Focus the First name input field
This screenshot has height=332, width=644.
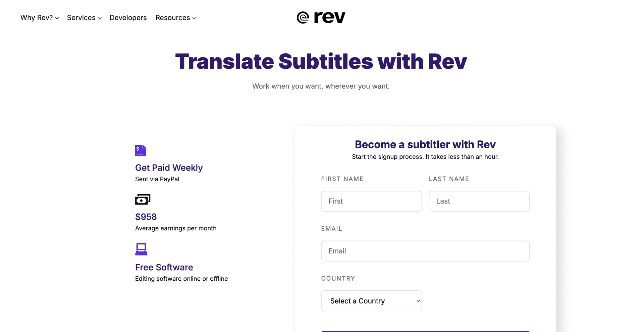click(371, 201)
